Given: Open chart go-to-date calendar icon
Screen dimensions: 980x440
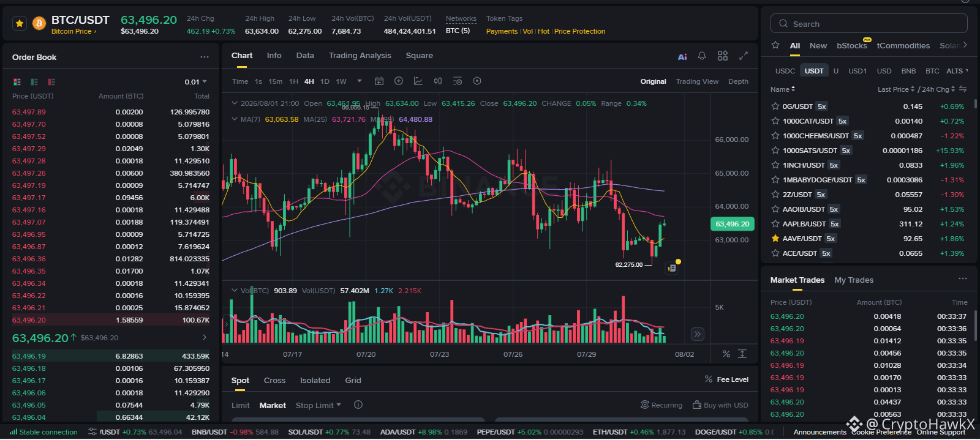Looking at the screenshot, I should [379, 81].
